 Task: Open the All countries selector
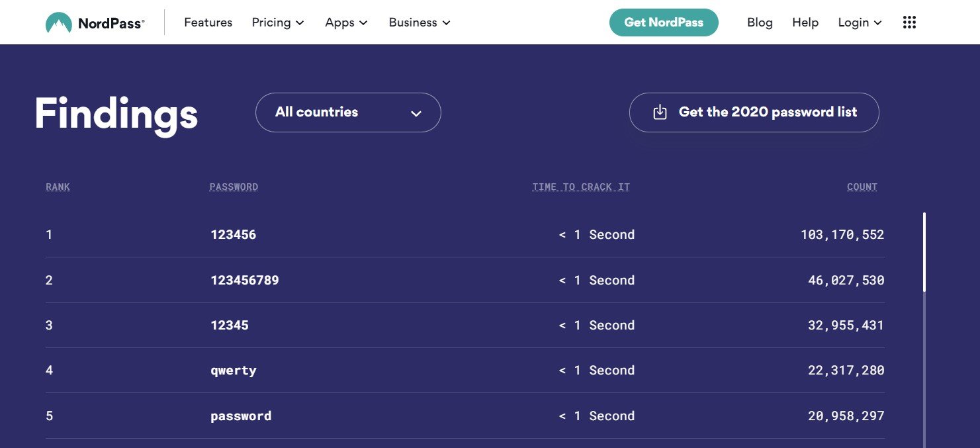(x=348, y=112)
